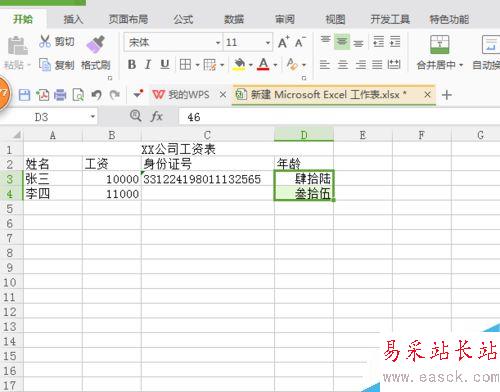This screenshot has width=500, height=392.
Task: Open the 合并居中 dropdown arrow
Action: [461, 65]
